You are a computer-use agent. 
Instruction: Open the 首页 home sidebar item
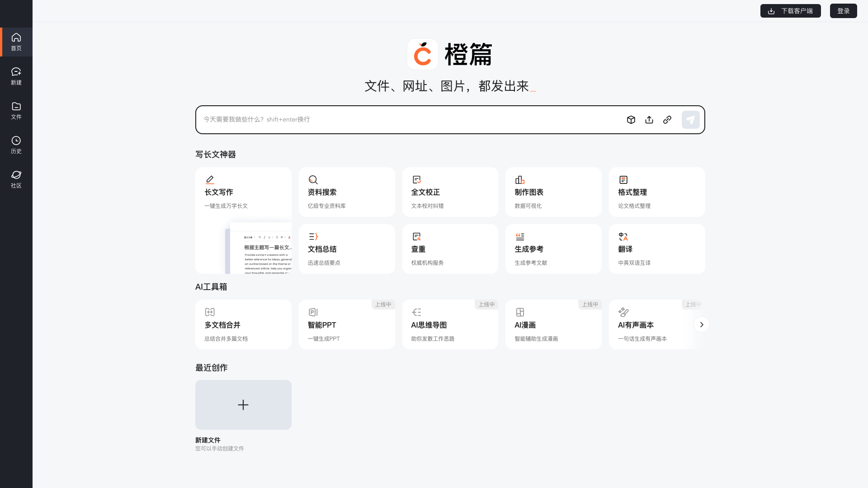(16, 42)
